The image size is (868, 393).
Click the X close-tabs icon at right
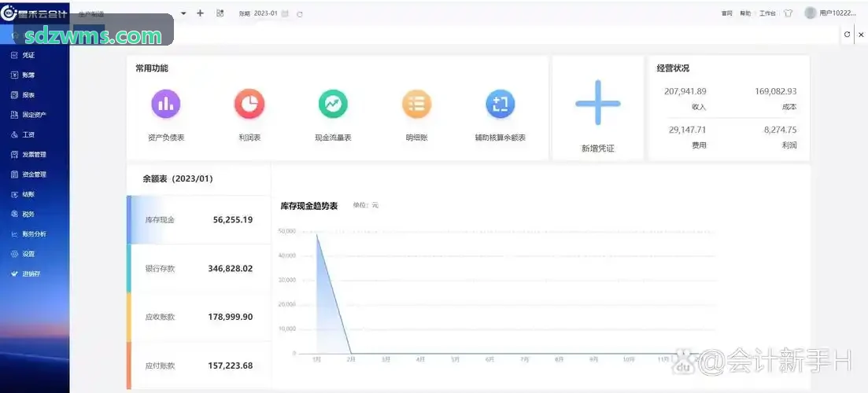(861, 35)
